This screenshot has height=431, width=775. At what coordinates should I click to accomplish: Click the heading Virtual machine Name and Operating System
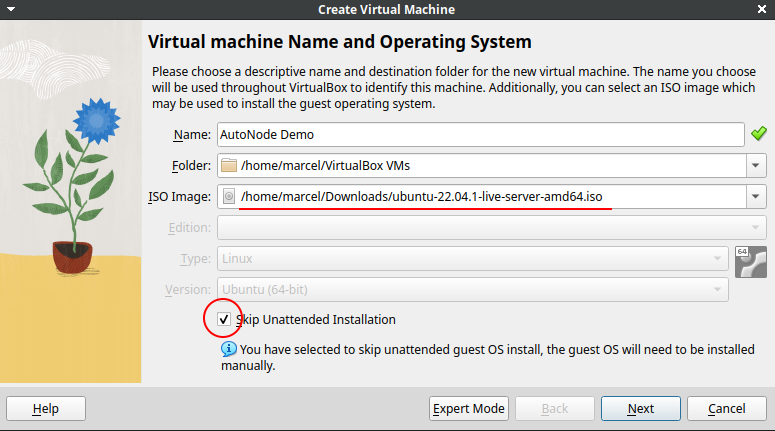coord(340,42)
